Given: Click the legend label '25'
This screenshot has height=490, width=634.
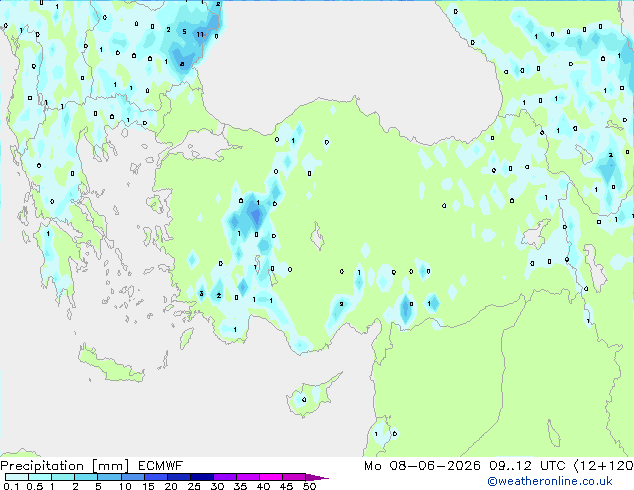Looking at the screenshot, I should pos(194,486).
